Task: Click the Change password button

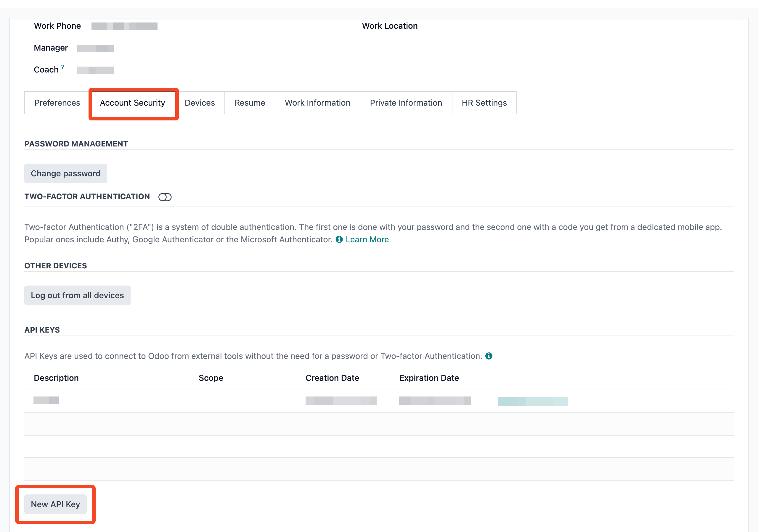Action: (66, 173)
